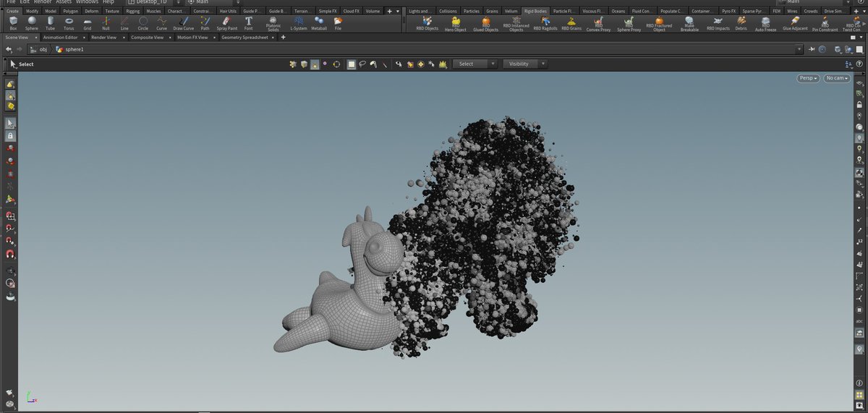Select the RBD Convex Proxy tool
Viewport: 868px width, 413px height.
click(x=598, y=25)
